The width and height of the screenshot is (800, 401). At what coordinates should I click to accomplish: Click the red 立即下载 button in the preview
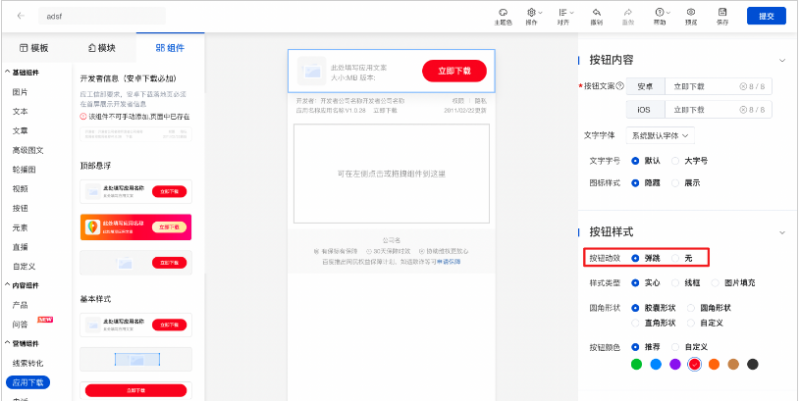coord(454,71)
